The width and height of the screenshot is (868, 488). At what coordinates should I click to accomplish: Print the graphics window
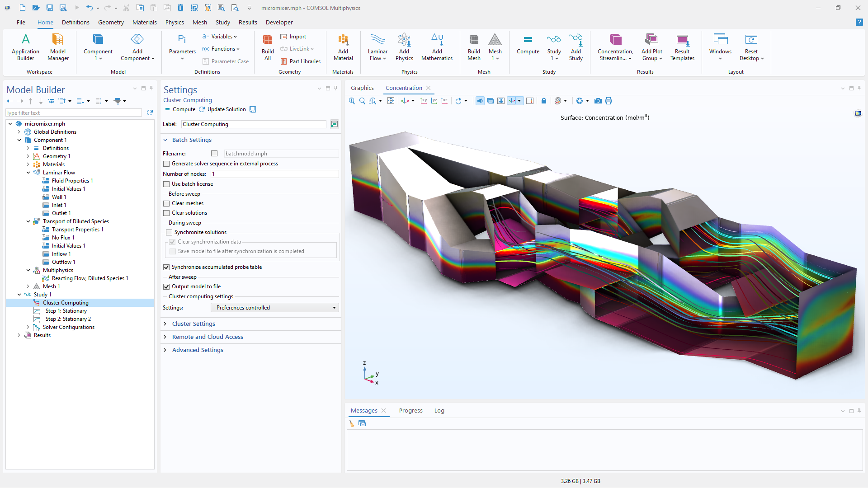coord(609,101)
